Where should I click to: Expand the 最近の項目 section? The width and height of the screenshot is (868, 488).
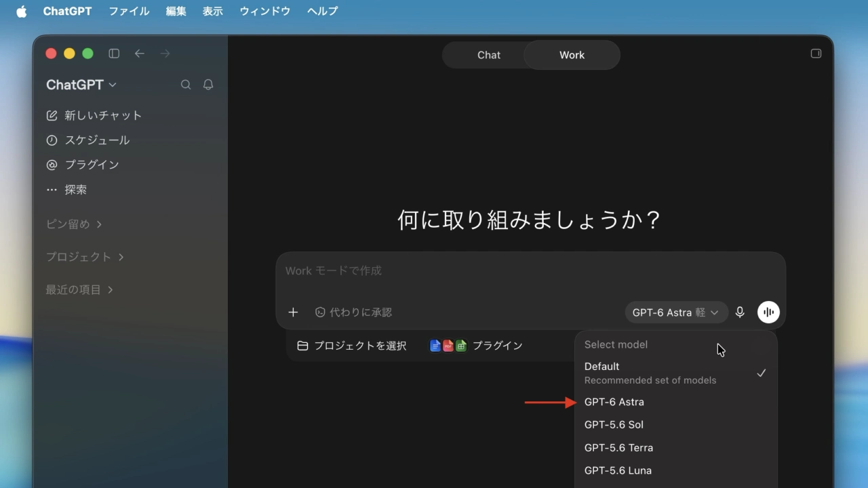click(79, 290)
